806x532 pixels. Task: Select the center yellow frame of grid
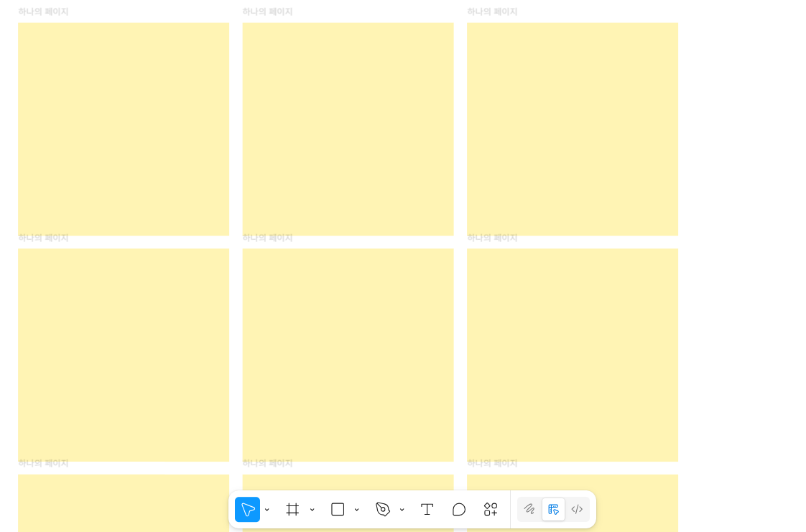pos(348,355)
